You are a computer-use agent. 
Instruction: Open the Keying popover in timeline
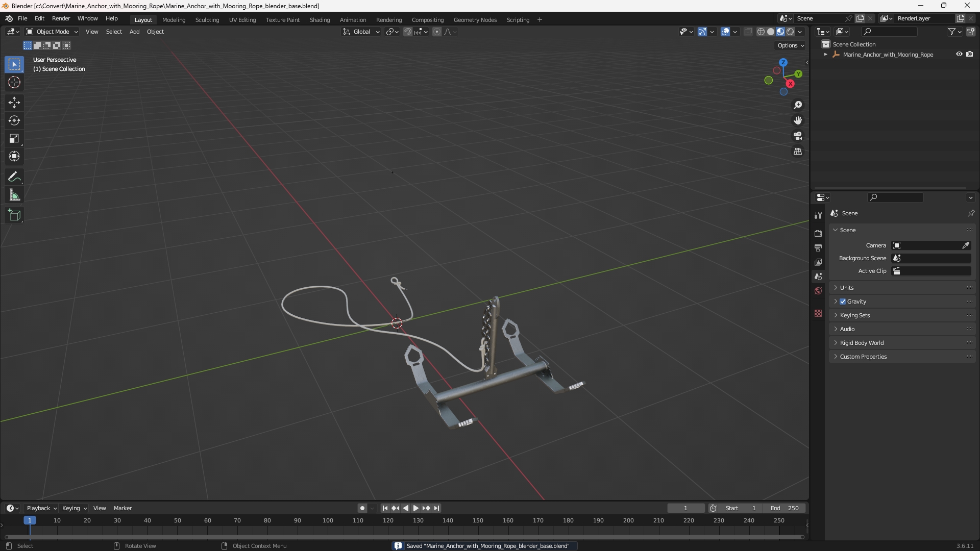point(75,508)
